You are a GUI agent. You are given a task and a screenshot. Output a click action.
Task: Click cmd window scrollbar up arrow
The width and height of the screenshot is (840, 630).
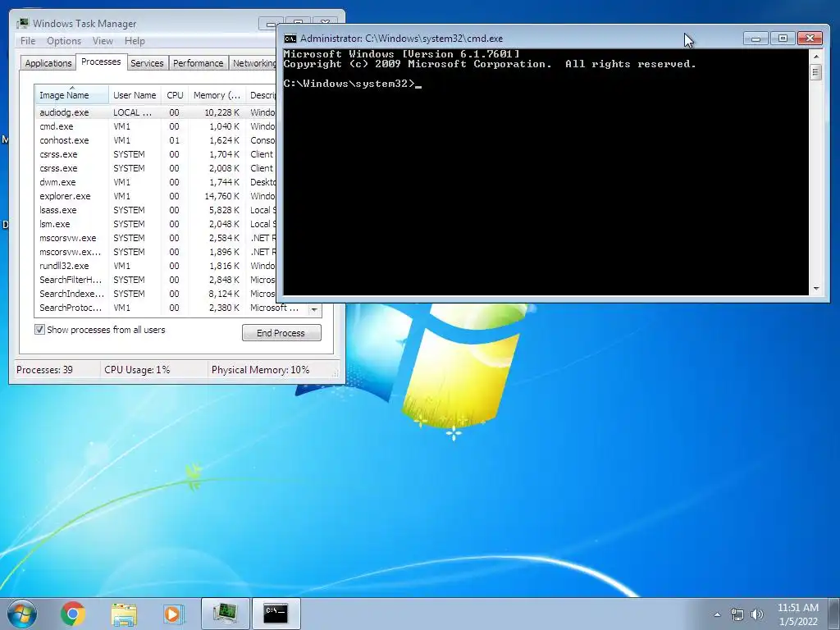816,56
